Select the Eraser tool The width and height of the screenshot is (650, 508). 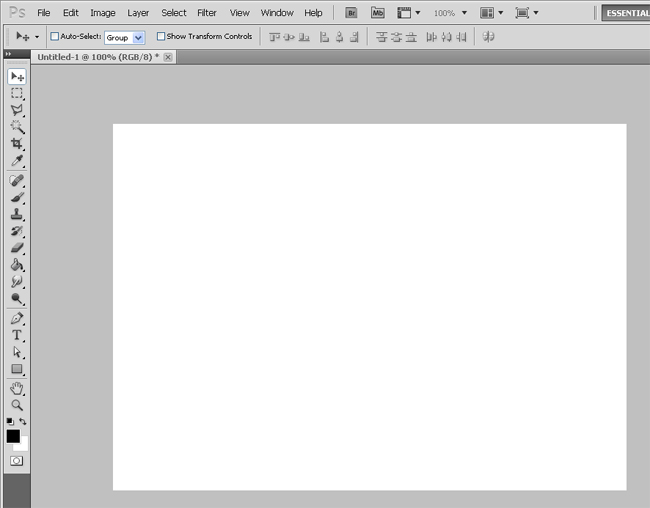point(17,248)
